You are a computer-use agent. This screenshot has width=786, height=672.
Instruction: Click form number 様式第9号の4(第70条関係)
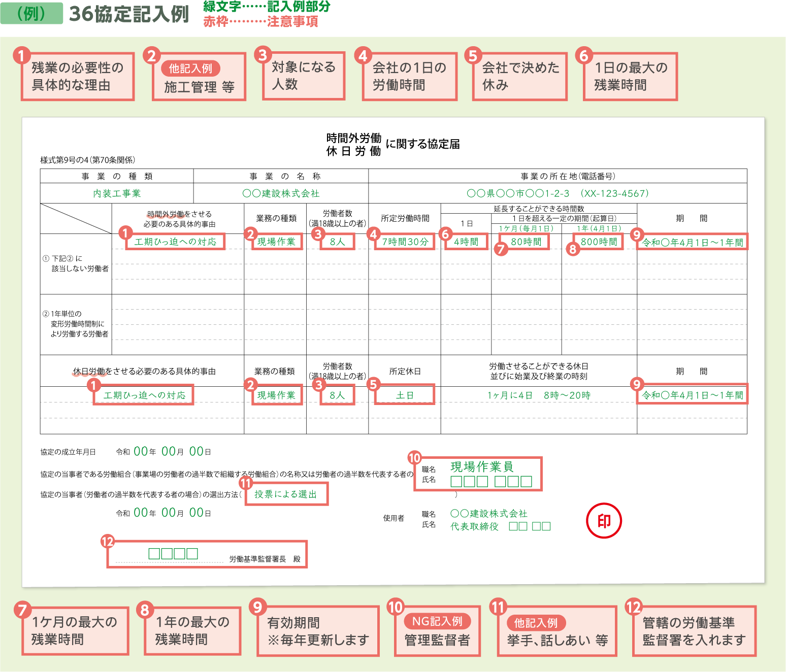coord(88,160)
